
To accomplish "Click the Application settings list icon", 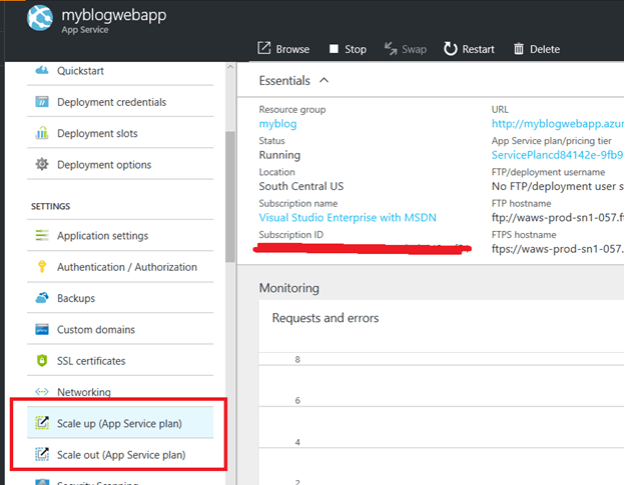I will click(42, 236).
